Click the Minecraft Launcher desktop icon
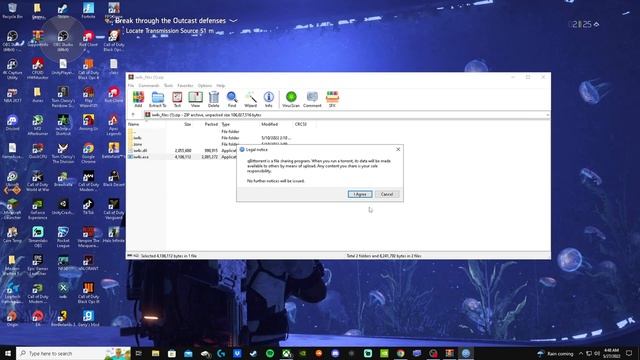This screenshot has width=640, height=360. pos(12,209)
